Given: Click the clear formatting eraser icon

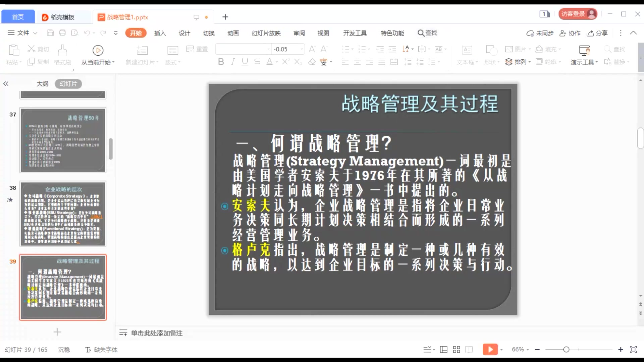Looking at the screenshot, I should coord(312,62).
